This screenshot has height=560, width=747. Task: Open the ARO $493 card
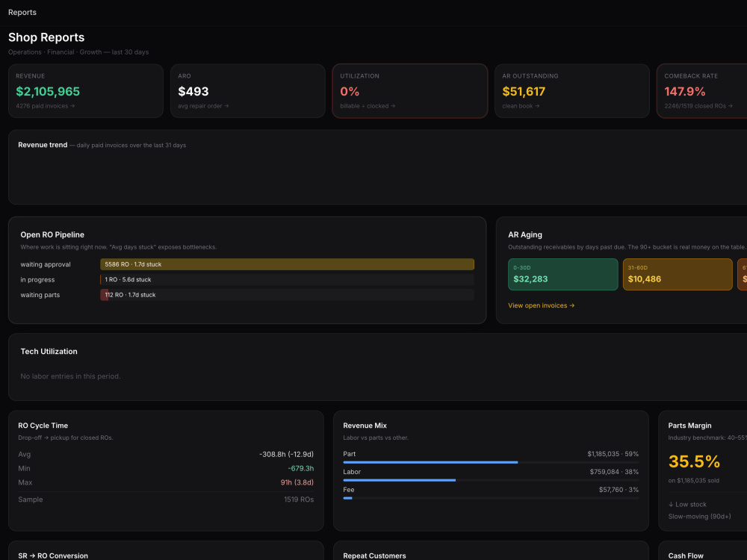click(248, 91)
